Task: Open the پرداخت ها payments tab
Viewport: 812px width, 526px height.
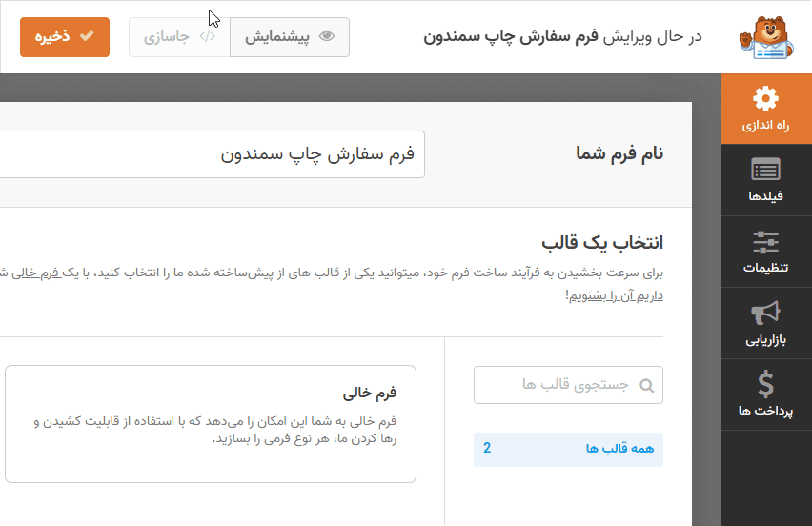Action: click(x=766, y=394)
